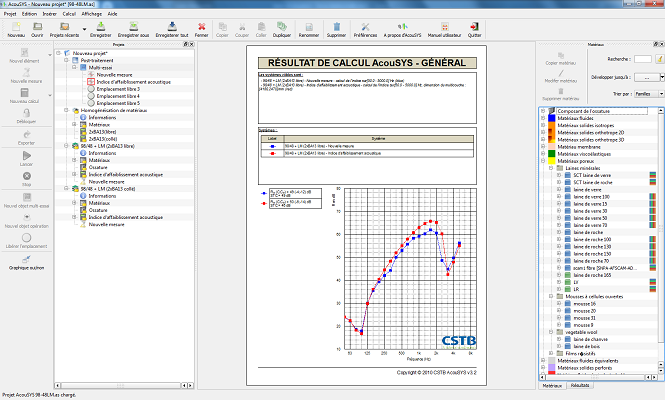This screenshot has height=400, width=665.
Task: Click Nouvel objet opération sidebar icon
Action: coord(26,217)
